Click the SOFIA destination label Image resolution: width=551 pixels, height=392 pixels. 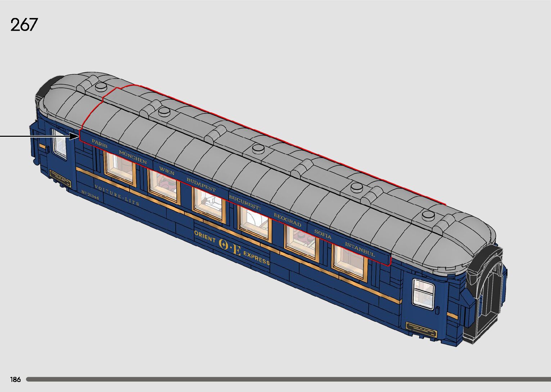tap(322, 234)
